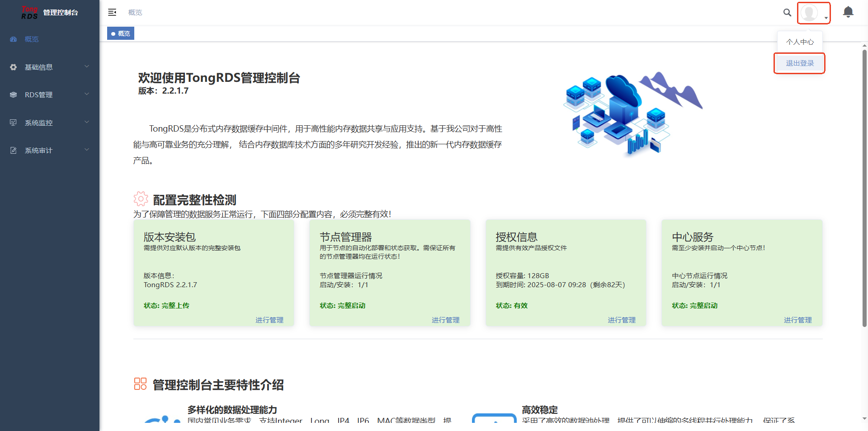The height and width of the screenshot is (431, 868).
Task: Click the 概览 breadcrumb in the header
Action: [135, 13]
